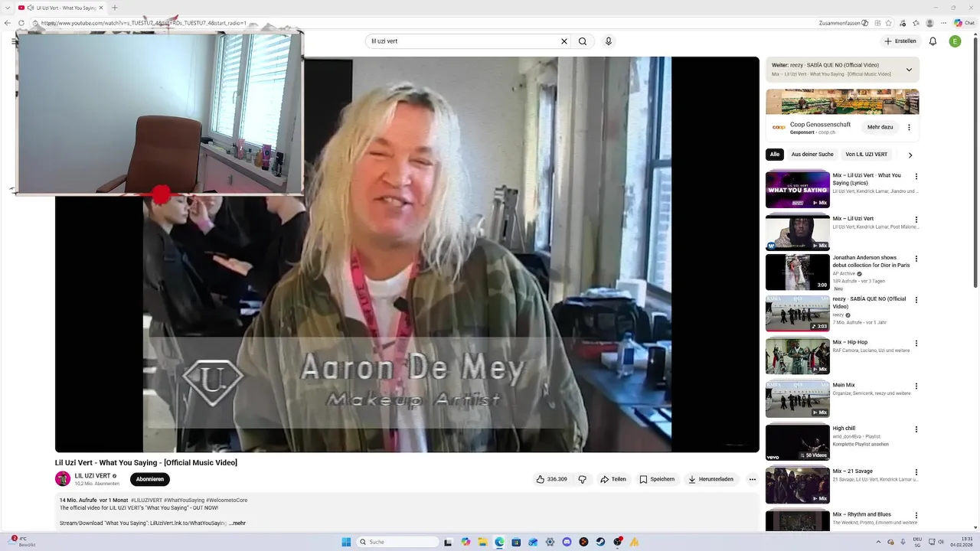Open the #WelcometoCore hashtag link

pos(227,500)
